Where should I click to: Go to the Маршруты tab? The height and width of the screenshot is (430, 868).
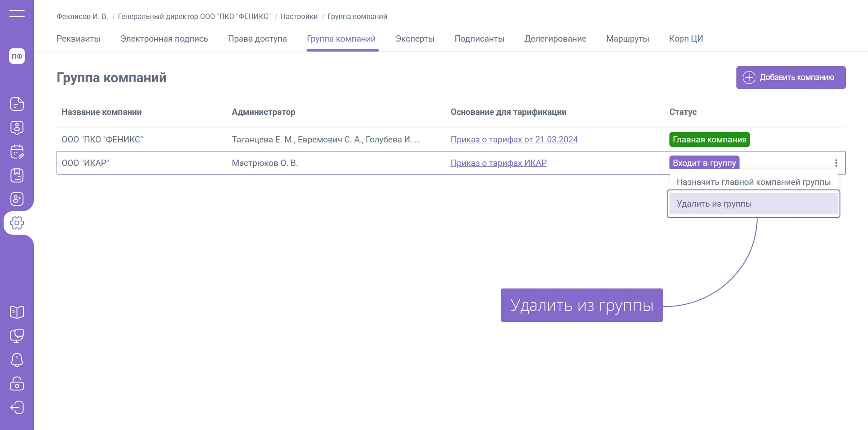pyautogui.click(x=627, y=39)
